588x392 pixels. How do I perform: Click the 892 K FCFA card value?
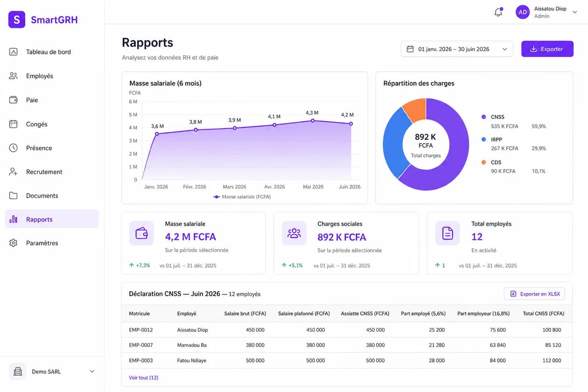(342, 237)
